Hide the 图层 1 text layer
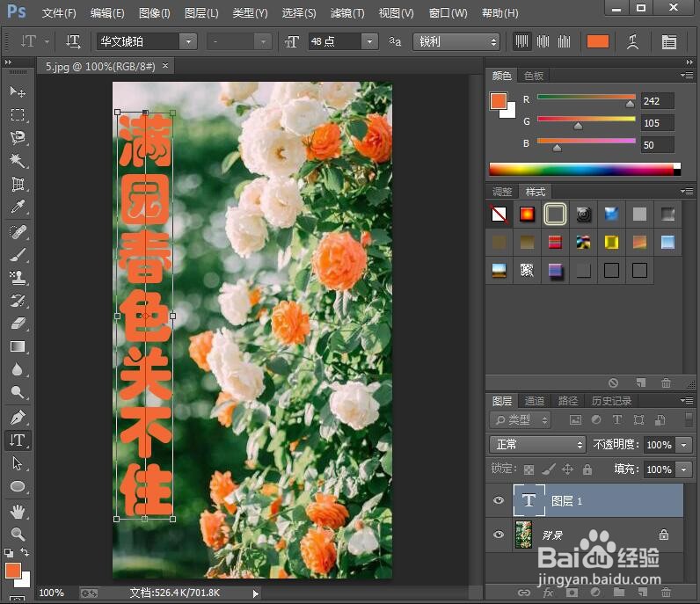The width and height of the screenshot is (700, 604). (x=499, y=500)
